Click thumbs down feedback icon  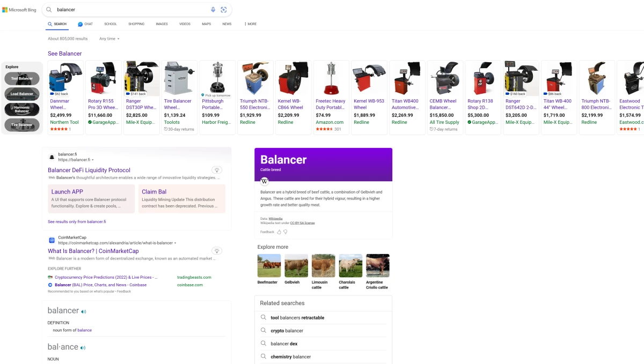[286, 232]
